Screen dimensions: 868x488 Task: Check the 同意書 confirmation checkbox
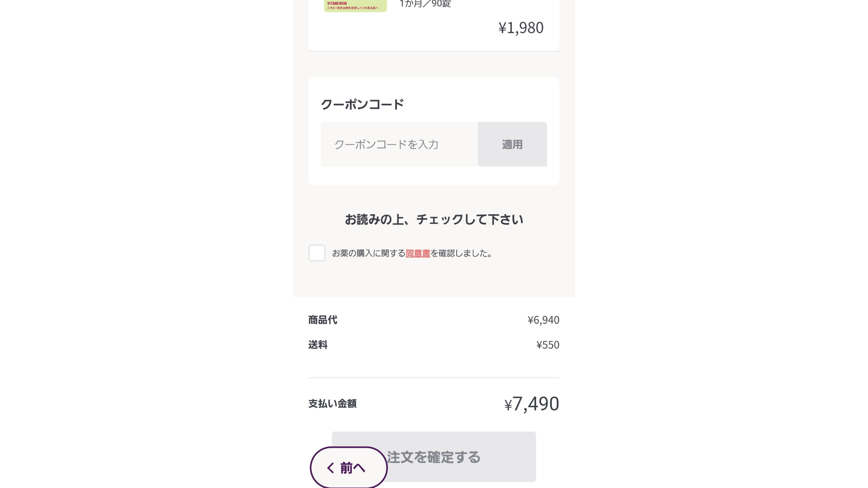coord(317,253)
